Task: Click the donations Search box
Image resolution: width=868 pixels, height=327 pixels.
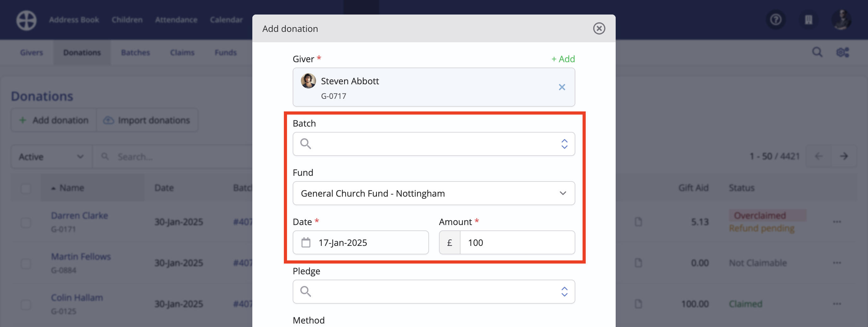Action: tap(172, 157)
